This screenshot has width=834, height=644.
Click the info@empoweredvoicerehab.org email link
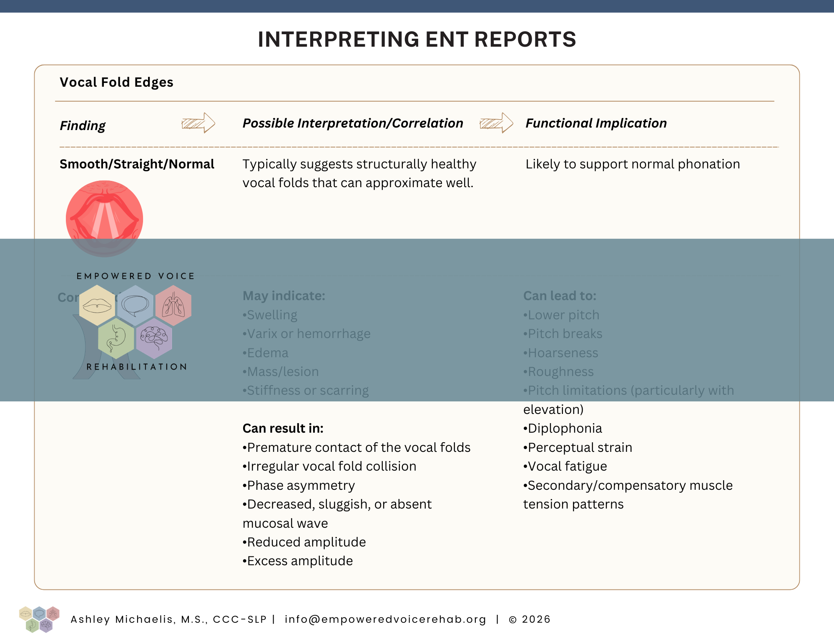point(385,619)
